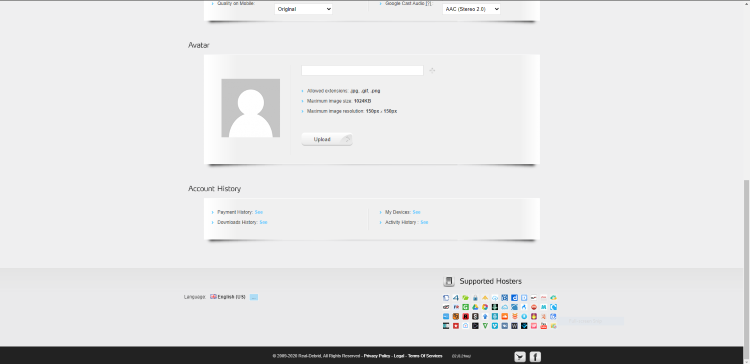The height and width of the screenshot is (364, 750).
Task: Click the avatar file input field
Action: coord(362,70)
